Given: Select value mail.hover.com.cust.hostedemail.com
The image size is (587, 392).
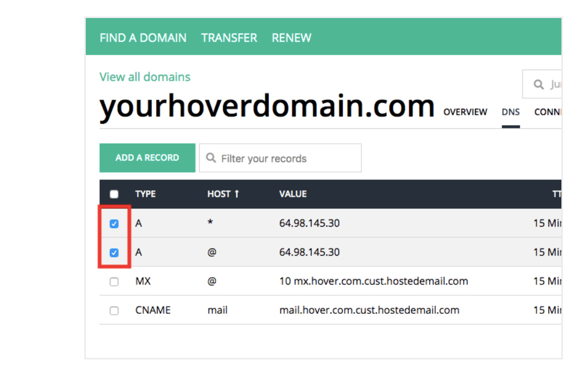Looking at the screenshot, I should coord(369,310).
